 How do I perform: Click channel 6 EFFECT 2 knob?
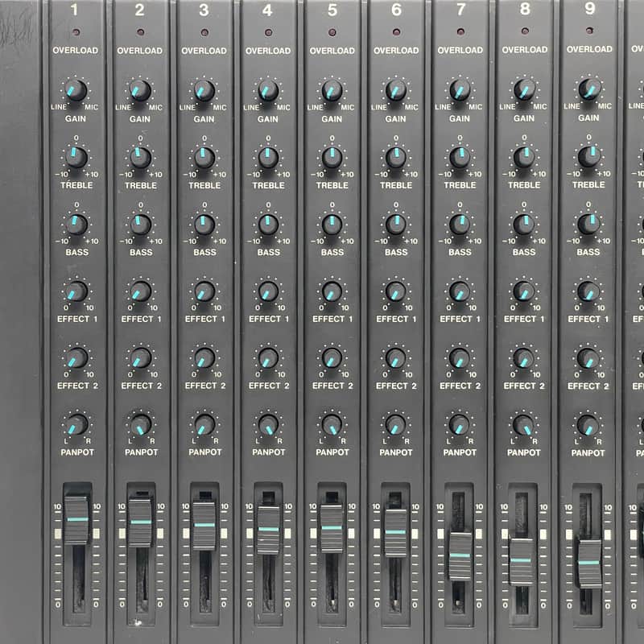(395, 358)
